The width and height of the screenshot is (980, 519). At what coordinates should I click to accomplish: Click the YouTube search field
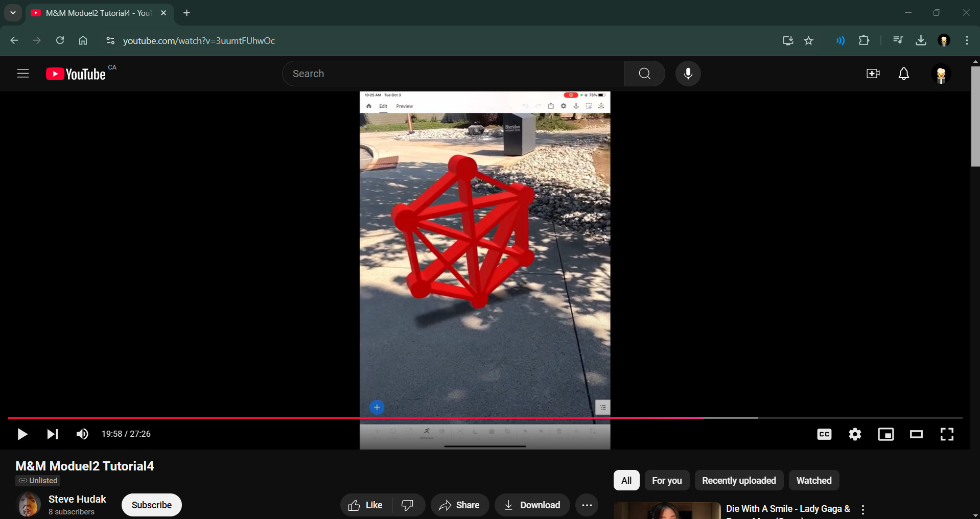(x=453, y=74)
